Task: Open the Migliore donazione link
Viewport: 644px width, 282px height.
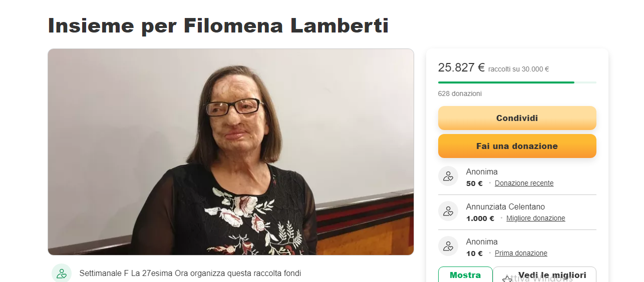Action: point(535,218)
